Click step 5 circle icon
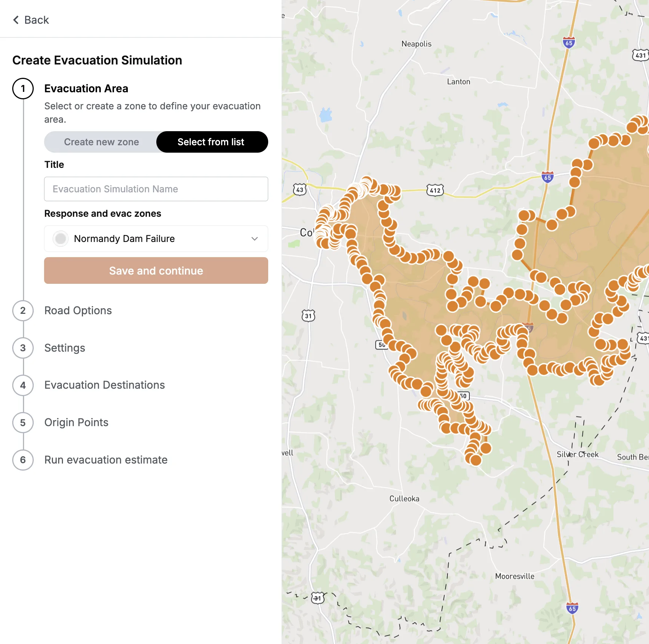The height and width of the screenshot is (644, 649). (x=23, y=423)
